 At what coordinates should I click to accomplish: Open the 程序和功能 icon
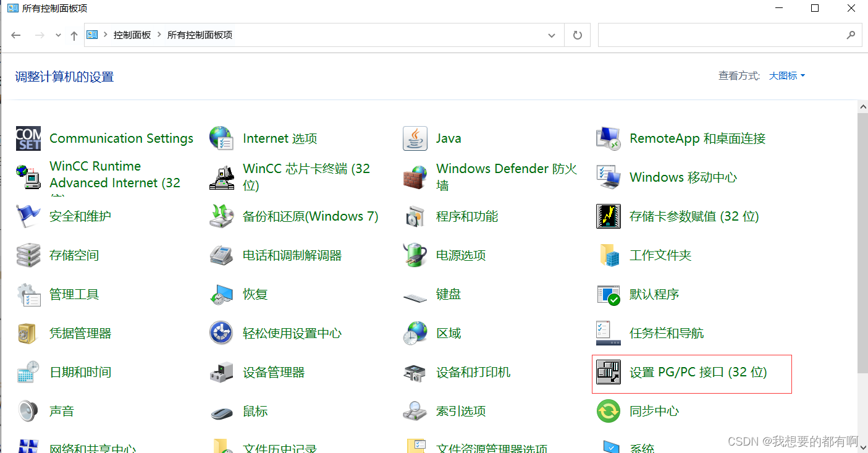(415, 216)
